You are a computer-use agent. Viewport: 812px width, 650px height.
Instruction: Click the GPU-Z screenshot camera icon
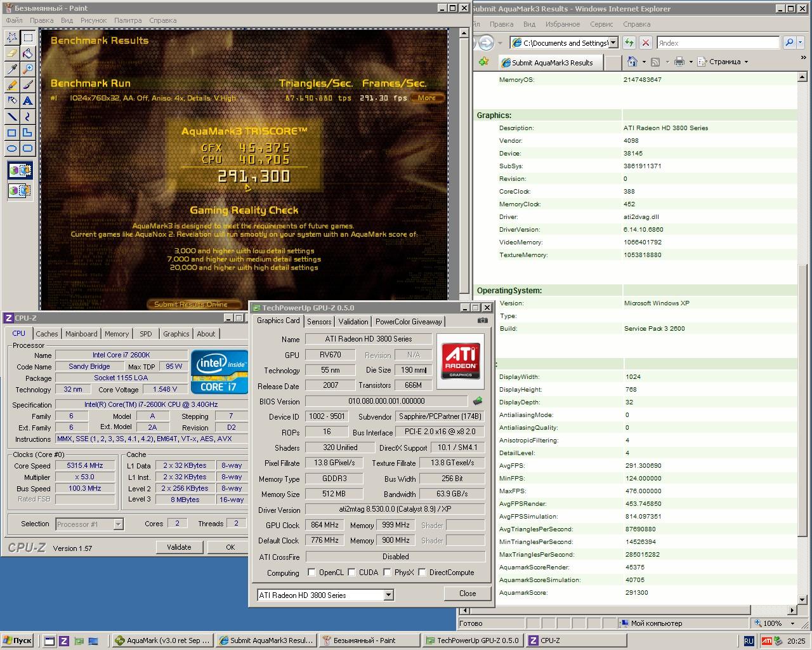[x=483, y=321]
